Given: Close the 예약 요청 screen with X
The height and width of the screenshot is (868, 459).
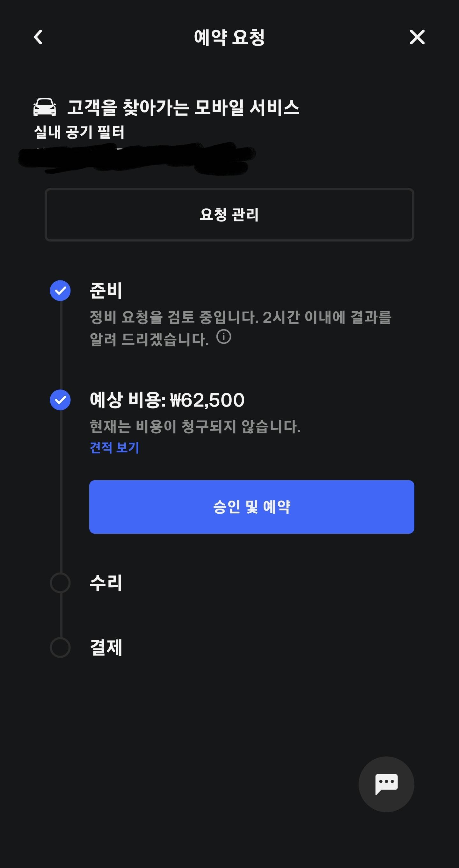Looking at the screenshot, I should [417, 37].
